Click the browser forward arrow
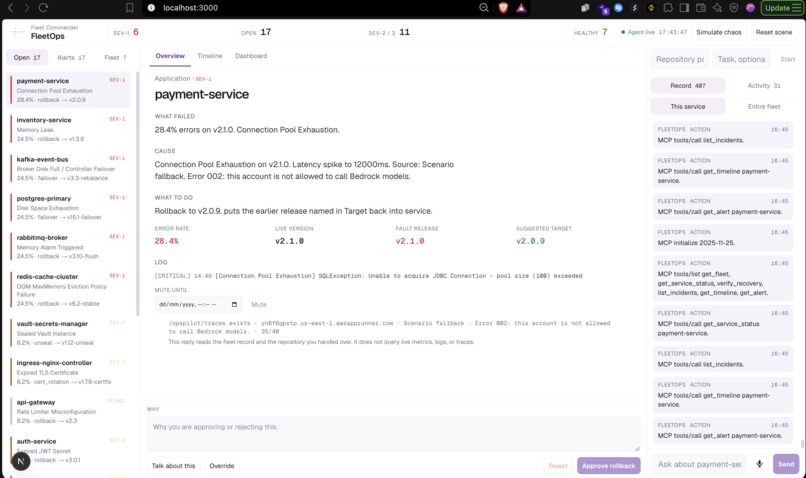 [x=27, y=8]
